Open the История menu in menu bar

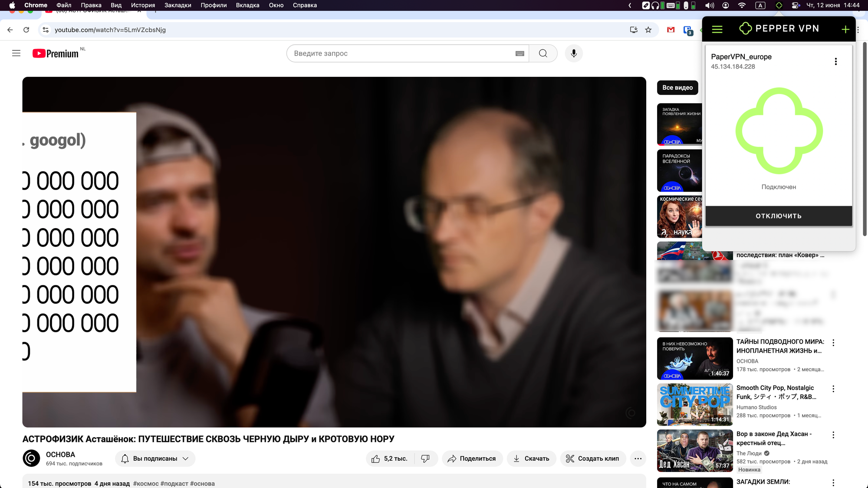point(143,5)
